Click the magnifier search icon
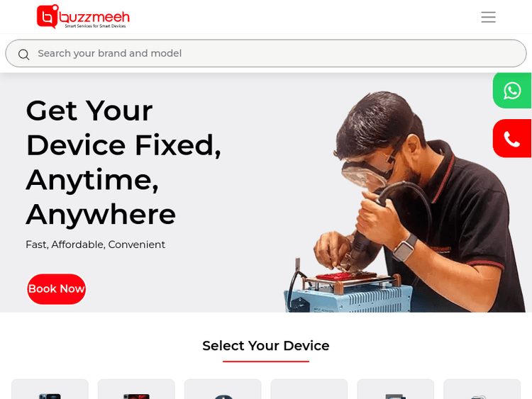 click(23, 55)
